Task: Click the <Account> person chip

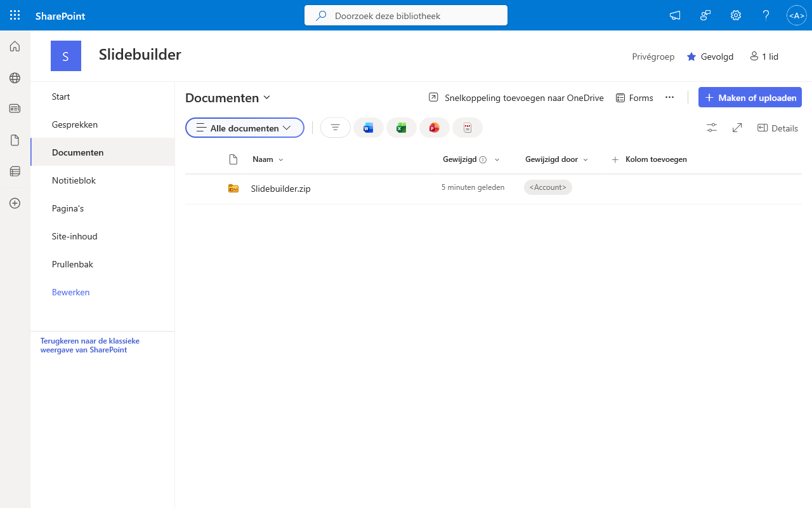Action: tap(548, 187)
